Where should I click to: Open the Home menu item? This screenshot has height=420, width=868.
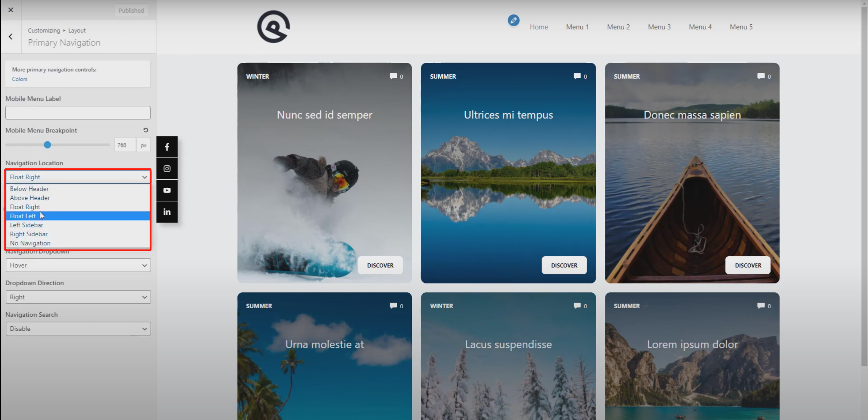click(x=539, y=27)
